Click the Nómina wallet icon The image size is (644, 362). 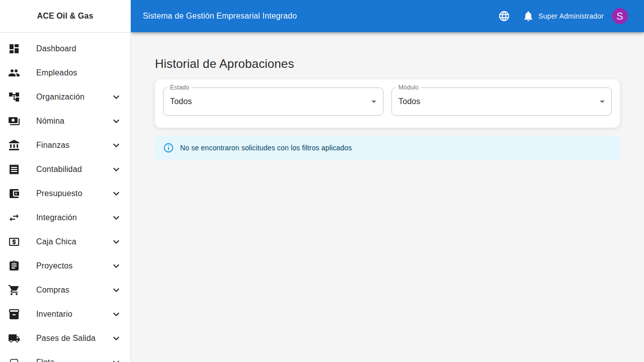tap(14, 121)
